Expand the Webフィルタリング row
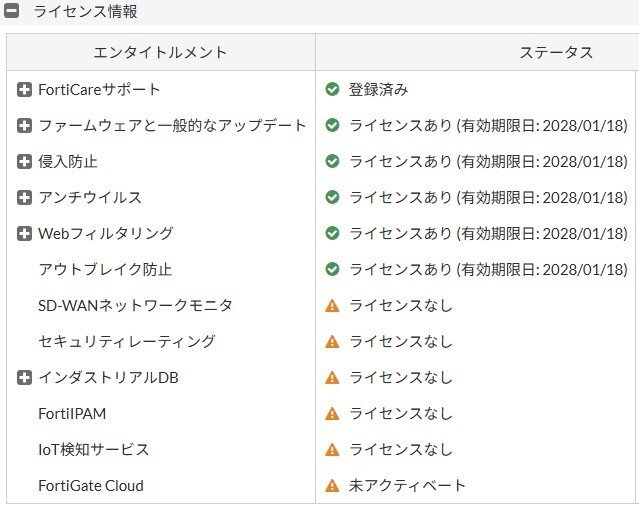The image size is (639, 505). [25, 234]
